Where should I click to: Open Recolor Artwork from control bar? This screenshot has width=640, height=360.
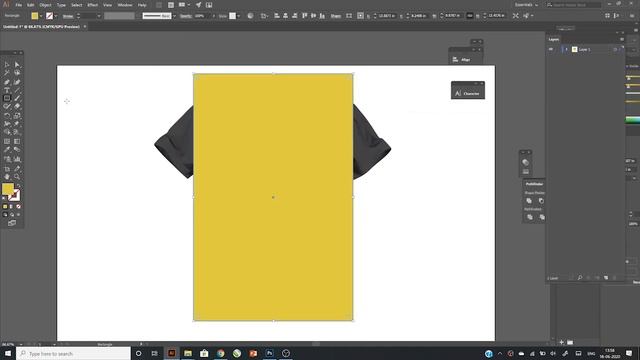(x=250, y=16)
